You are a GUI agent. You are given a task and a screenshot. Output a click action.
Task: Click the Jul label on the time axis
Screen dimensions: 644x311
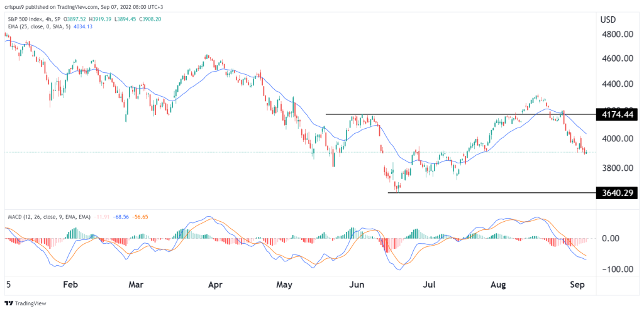click(x=430, y=284)
